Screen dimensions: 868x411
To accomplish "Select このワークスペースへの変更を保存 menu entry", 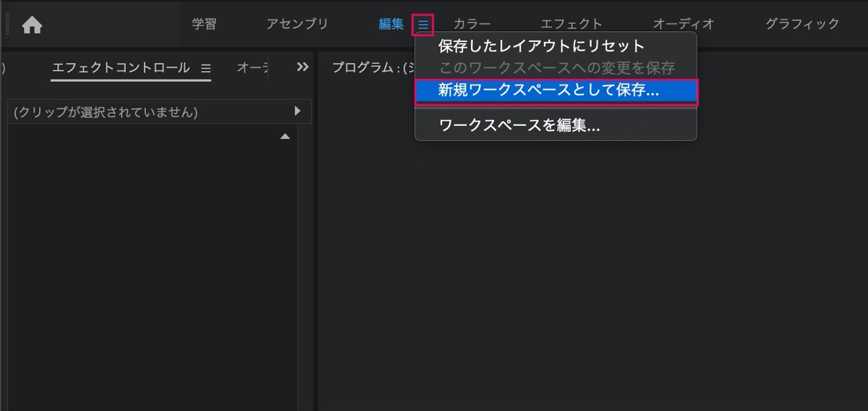I will (556, 68).
